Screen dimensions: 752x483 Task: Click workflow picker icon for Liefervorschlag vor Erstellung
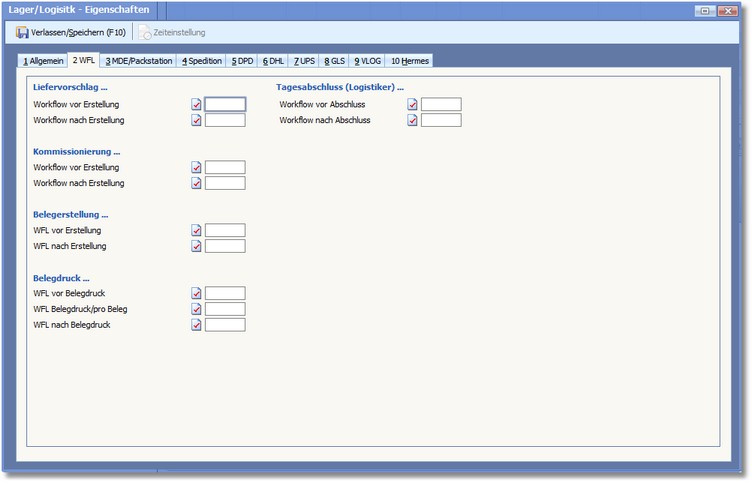(197, 104)
